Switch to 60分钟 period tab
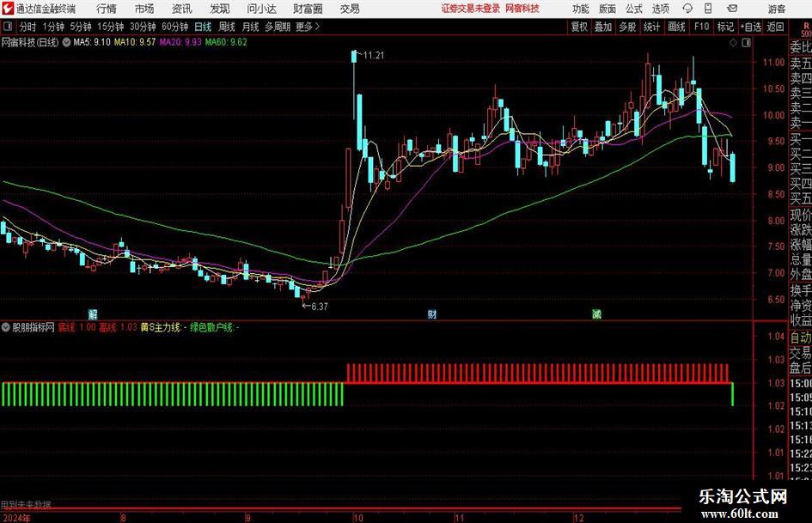Viewport: 812px width, 523px height. [x=175, y=27]
